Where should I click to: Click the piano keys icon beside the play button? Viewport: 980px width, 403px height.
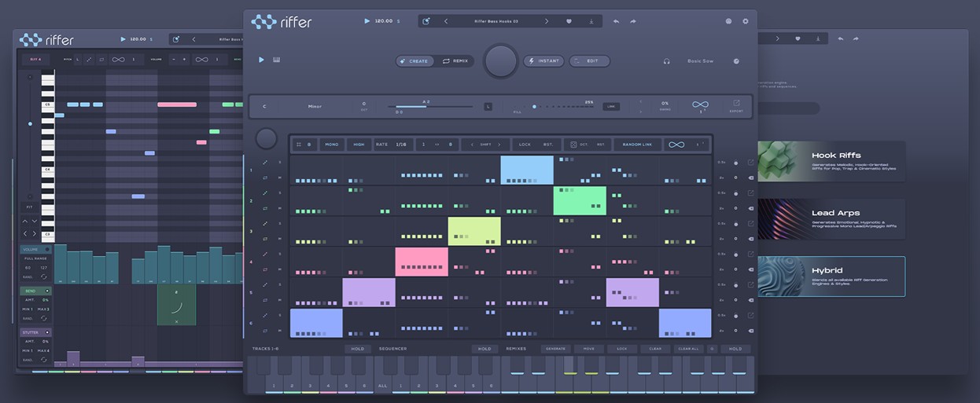pos(277,60)
